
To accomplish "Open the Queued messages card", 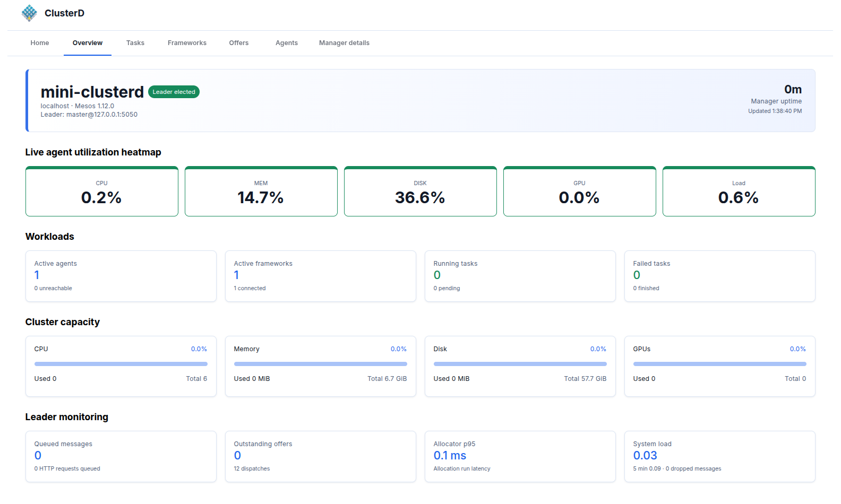I will pos(121,457).
